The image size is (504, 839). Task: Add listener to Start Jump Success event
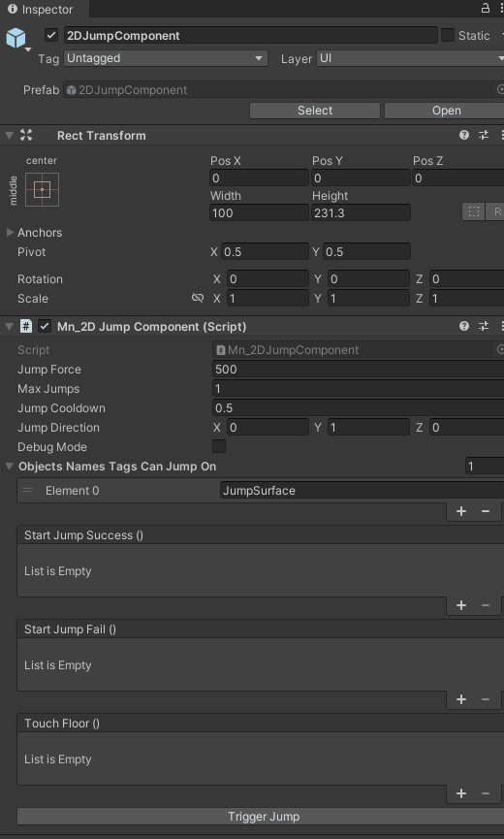pos(460,605)
